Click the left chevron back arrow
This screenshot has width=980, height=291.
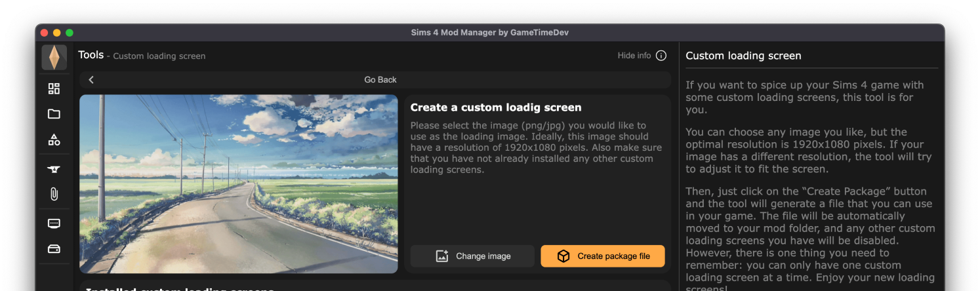(91, 80)
